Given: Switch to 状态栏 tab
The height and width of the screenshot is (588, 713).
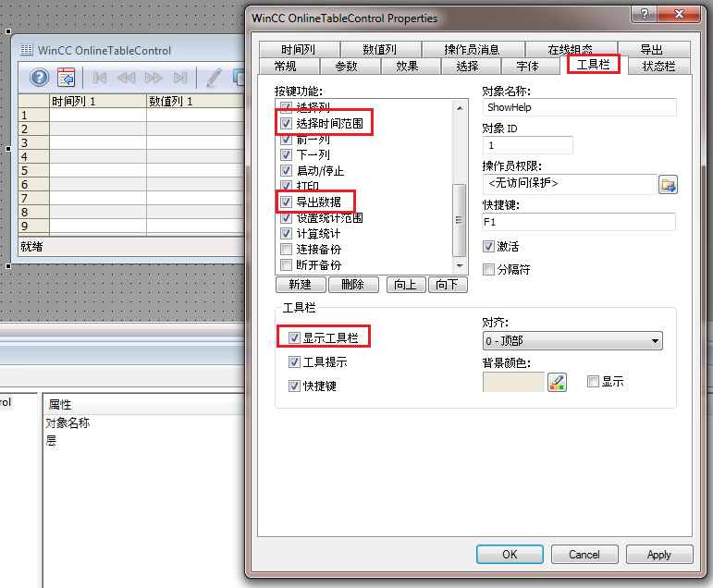Looking at the screenshot, I should [658, 66].
